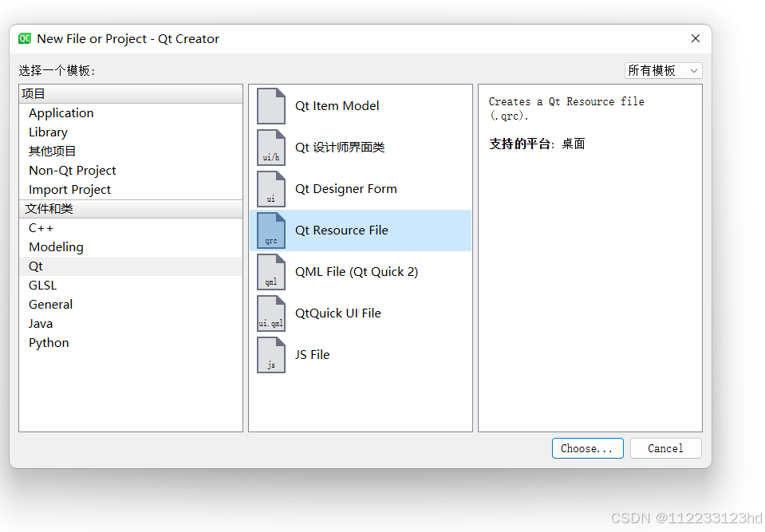Select the Application project category
The image size is (765, 532).
click(x=130, y=113)
